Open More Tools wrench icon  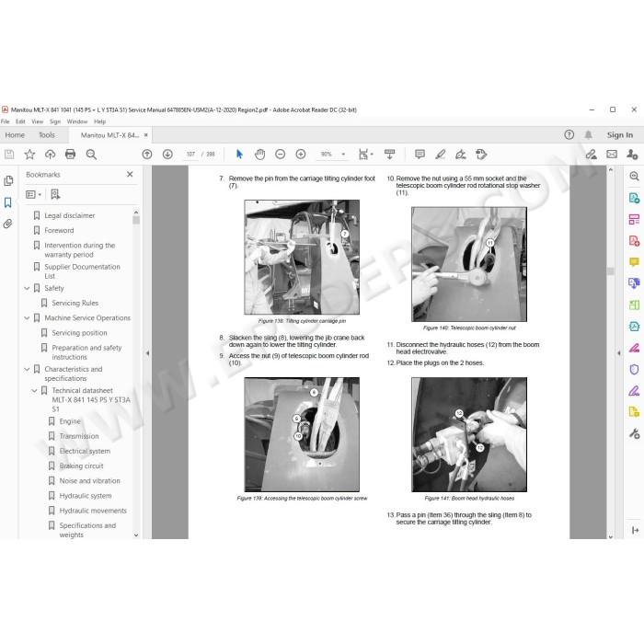pos(634,433)
